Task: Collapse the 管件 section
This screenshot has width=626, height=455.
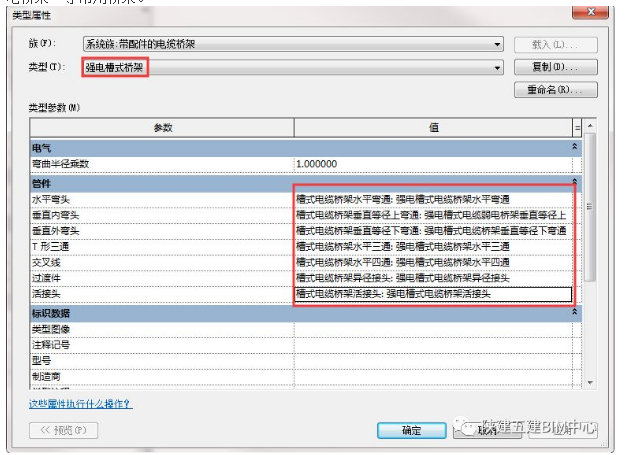Action: pos(574,181)
